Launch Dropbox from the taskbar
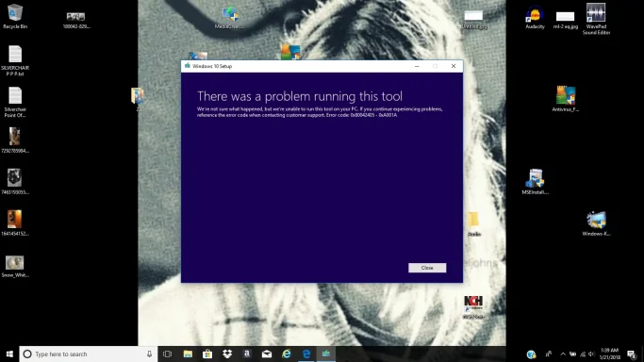Viewport: 644px width, 362px height. (227, 354)
